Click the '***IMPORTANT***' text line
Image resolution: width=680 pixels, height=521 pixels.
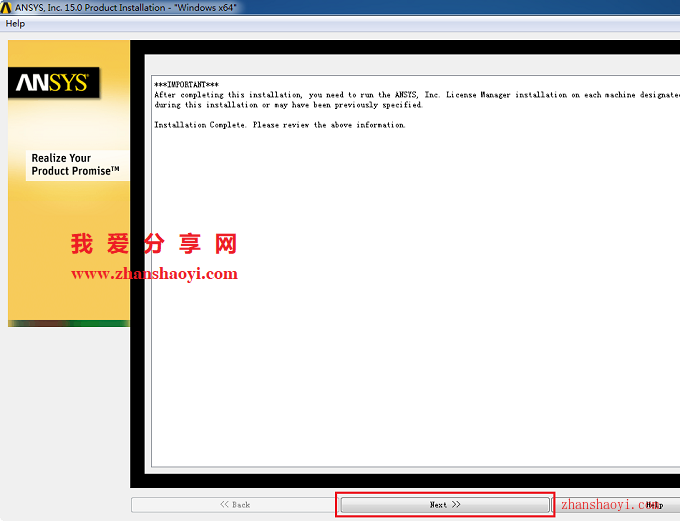click(x=186, y=85)
